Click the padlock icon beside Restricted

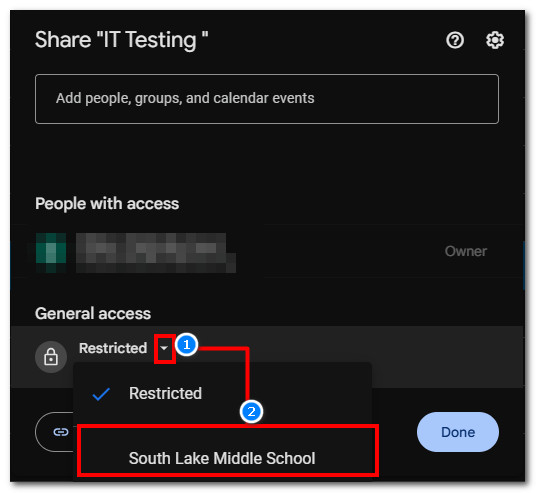(x=51, y=357)
